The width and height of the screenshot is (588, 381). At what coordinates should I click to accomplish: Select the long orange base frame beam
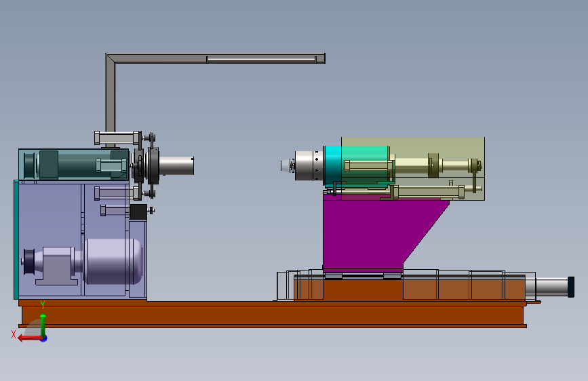click(273, 315)
